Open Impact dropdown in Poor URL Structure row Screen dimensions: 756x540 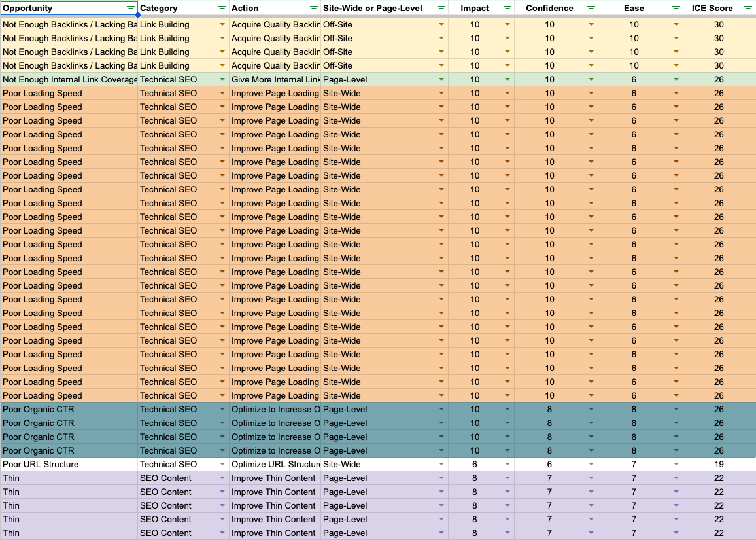pos(507,465)
